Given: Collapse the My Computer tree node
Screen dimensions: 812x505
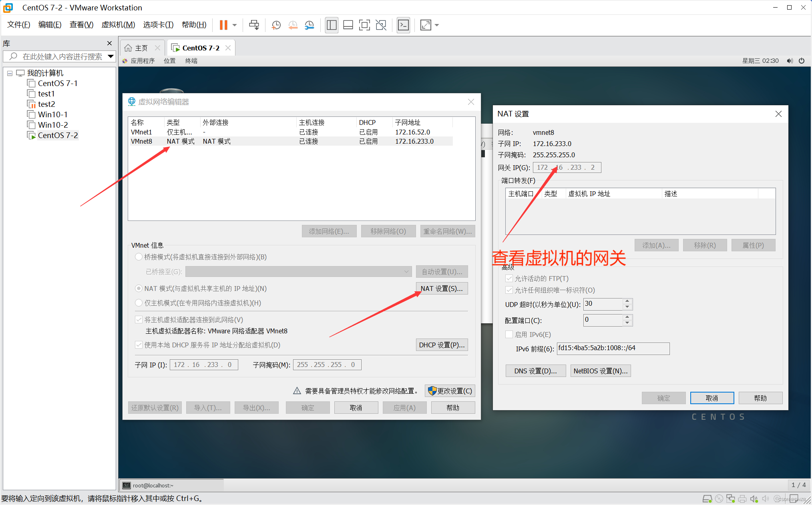Looking at the screenshot, I should tap(10, 73).
